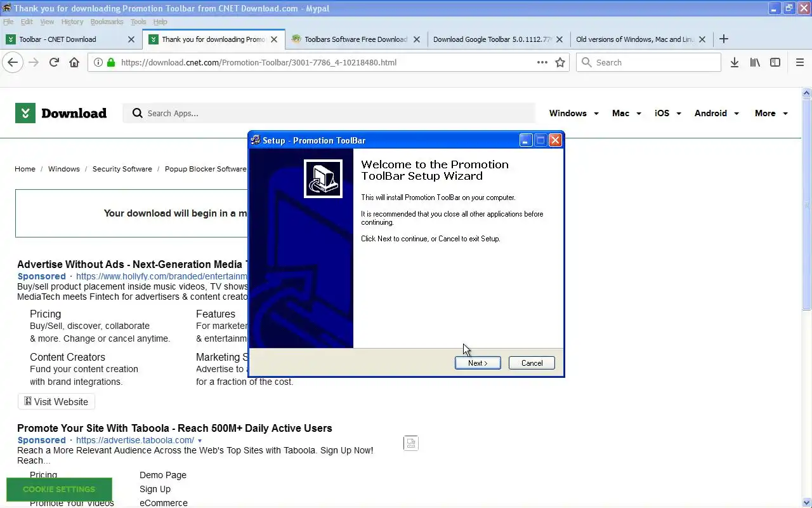Open a new tab with plus button
Image resolution: width=812 pixels, height=508 pixels.
tap(724, 39)
